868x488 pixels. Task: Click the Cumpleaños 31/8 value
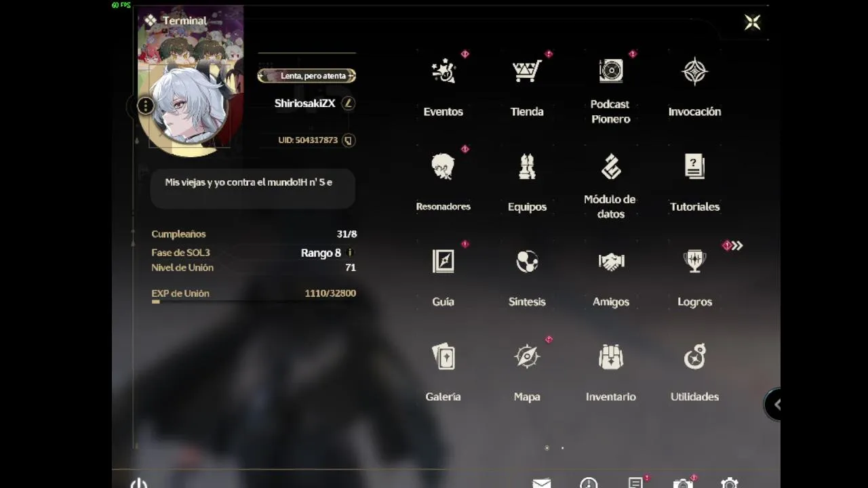[347, 234]
